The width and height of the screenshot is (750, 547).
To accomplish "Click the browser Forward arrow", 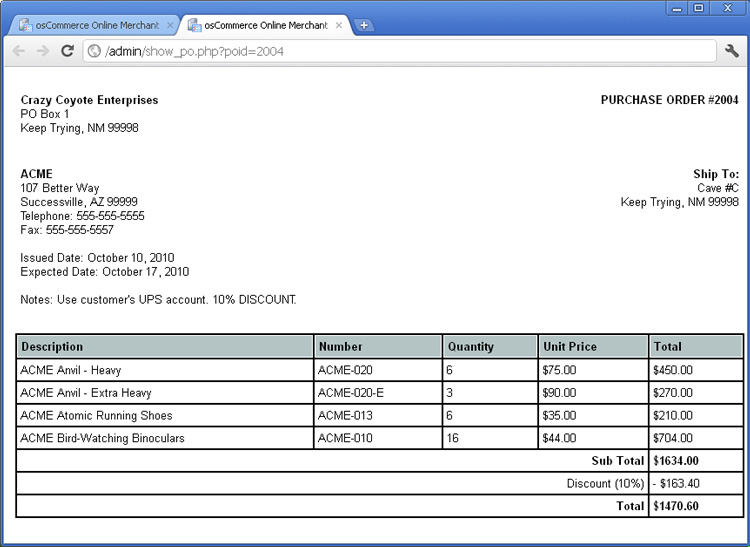I will coord(43,51).
